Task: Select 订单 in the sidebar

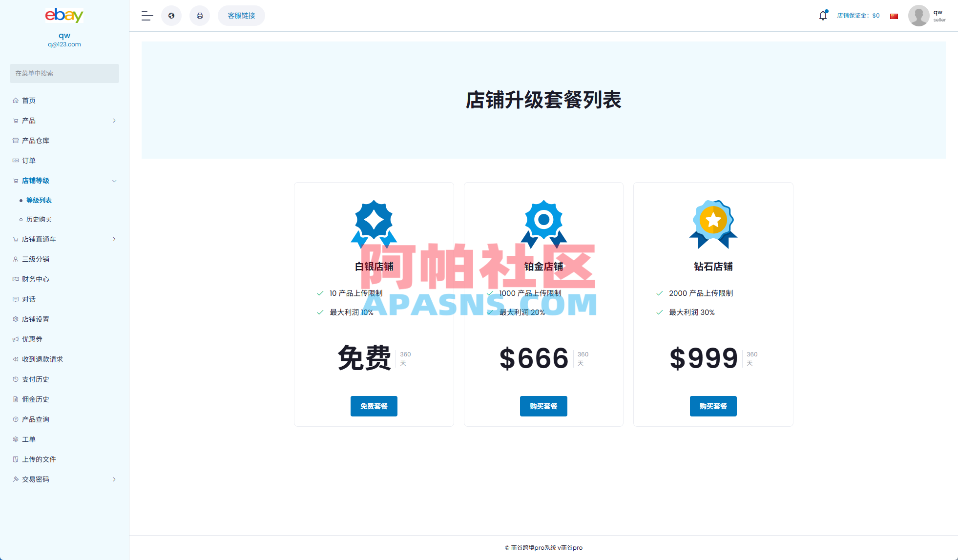Action: [28, 160]
